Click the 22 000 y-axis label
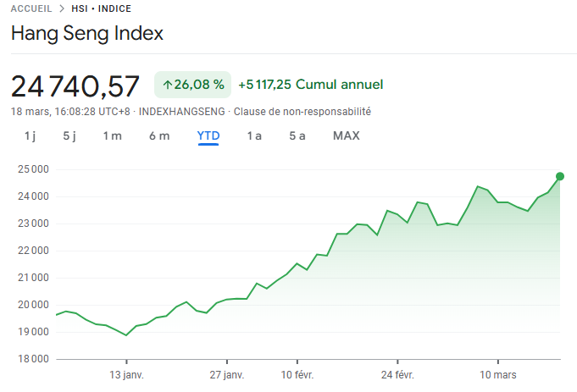Screen dimensions: 577x392 tap(34, 251)
